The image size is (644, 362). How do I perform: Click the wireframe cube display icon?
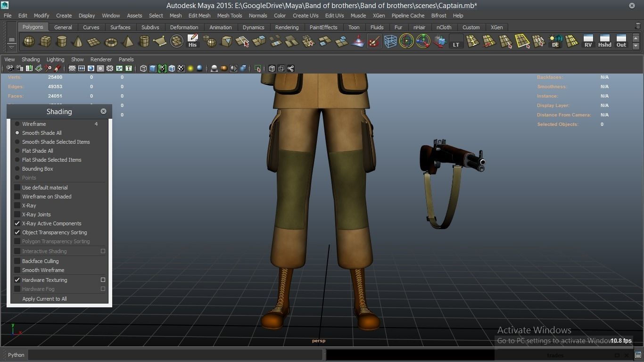coord(143,68)
